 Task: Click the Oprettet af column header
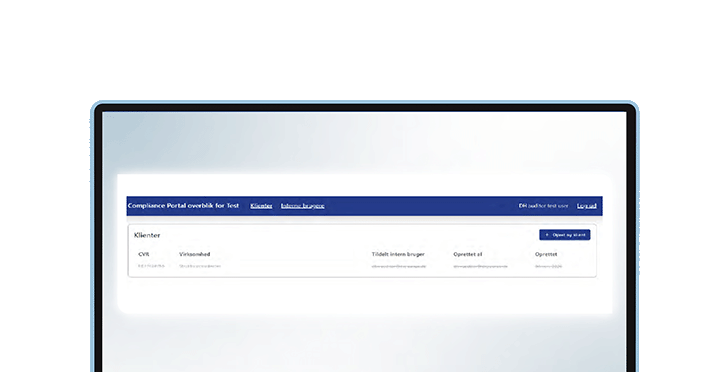[x=467, y=254]
